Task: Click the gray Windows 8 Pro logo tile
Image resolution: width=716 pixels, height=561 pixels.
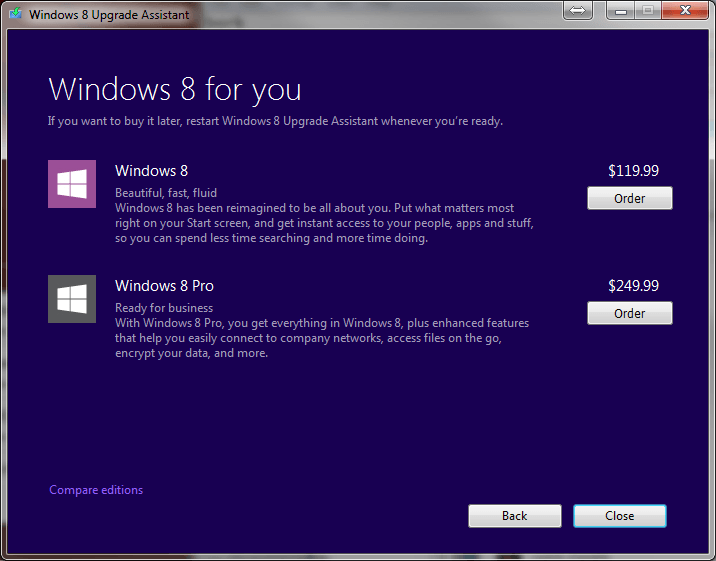Action: click(x=72, y=299)
